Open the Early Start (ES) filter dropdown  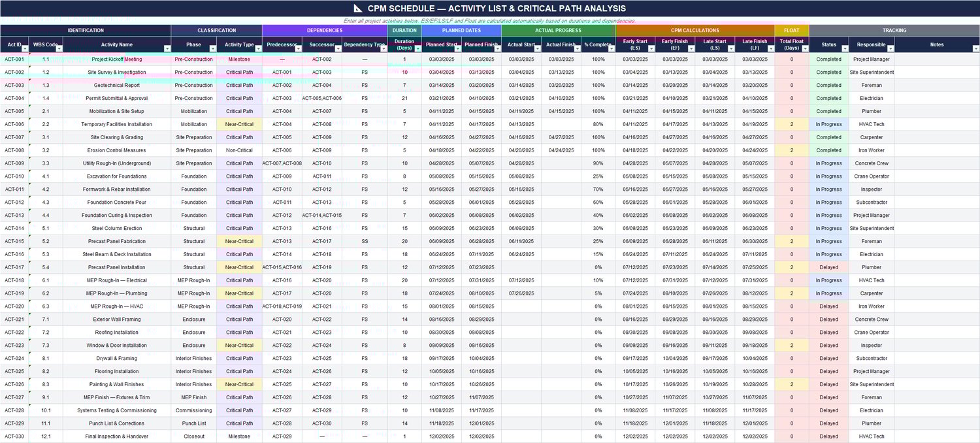pyautogui.click(x=651, y=48)
